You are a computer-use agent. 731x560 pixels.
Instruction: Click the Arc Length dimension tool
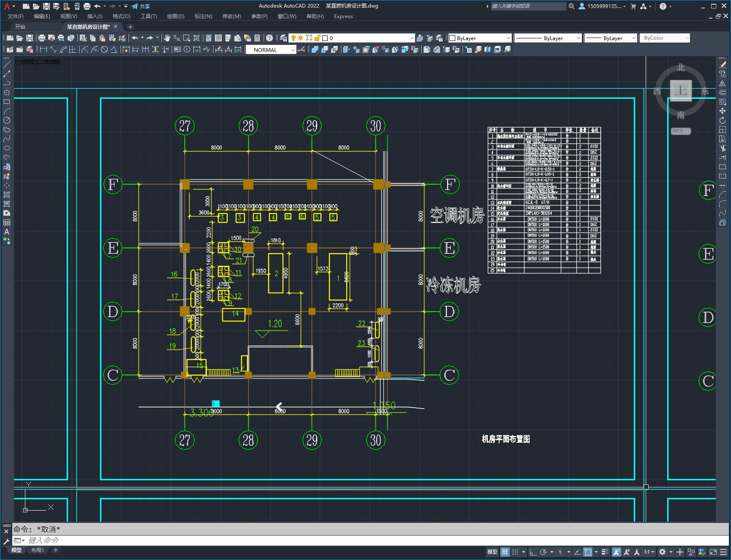[63, 49]
